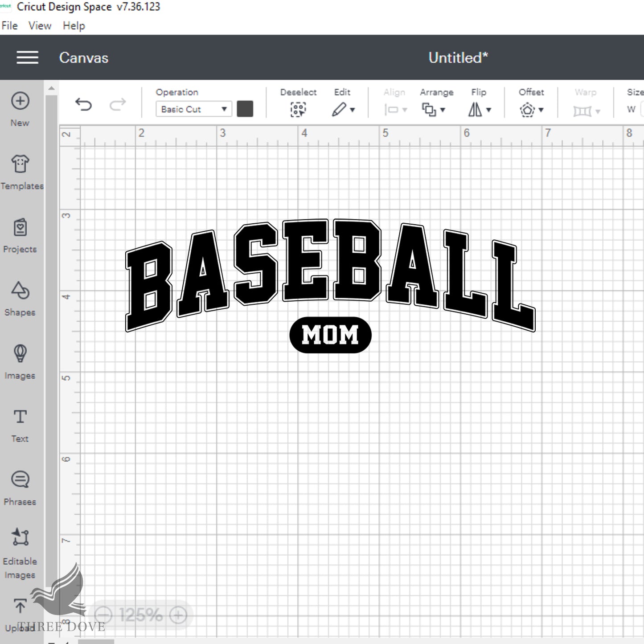Viewport: 644px width, 644px height.
Task: Open the View menu
Action: point(40,26)
